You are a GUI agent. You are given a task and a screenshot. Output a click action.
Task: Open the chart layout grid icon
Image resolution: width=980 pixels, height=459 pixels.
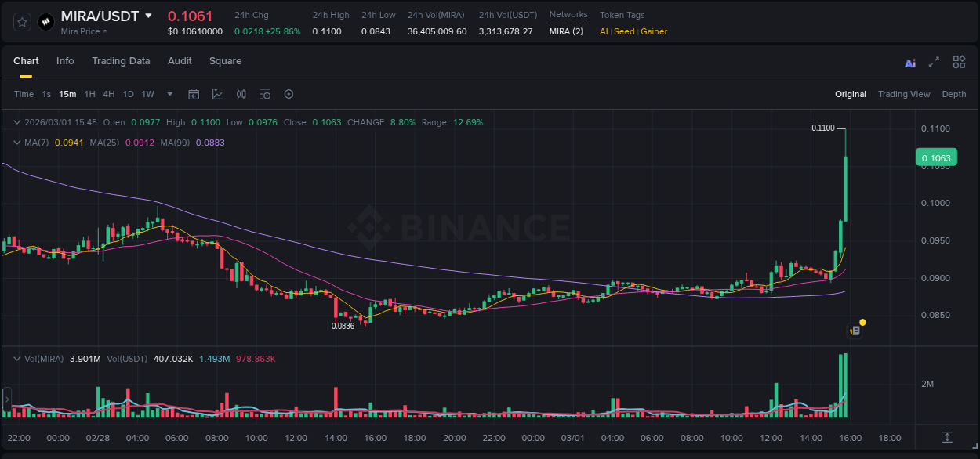(959, 61)
